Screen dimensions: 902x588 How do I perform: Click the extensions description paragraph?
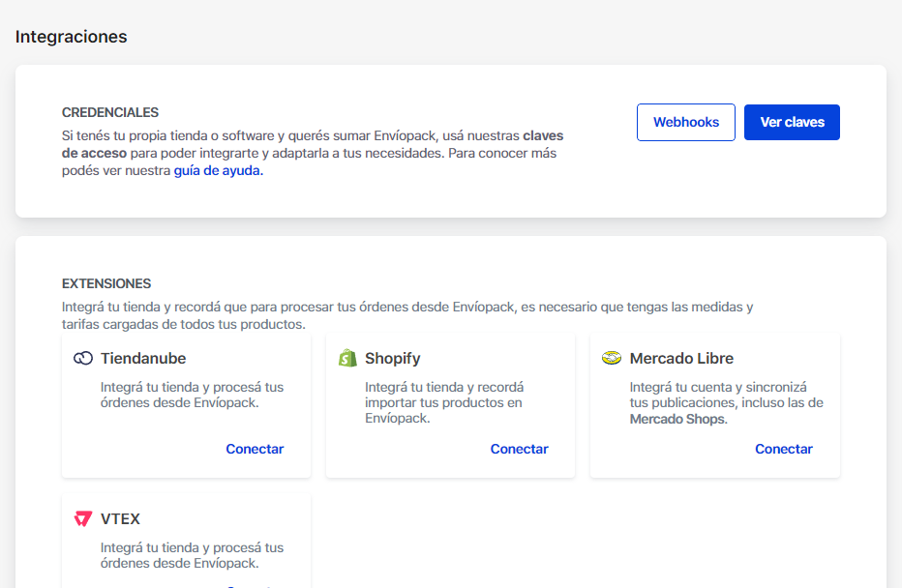(407, 315)
